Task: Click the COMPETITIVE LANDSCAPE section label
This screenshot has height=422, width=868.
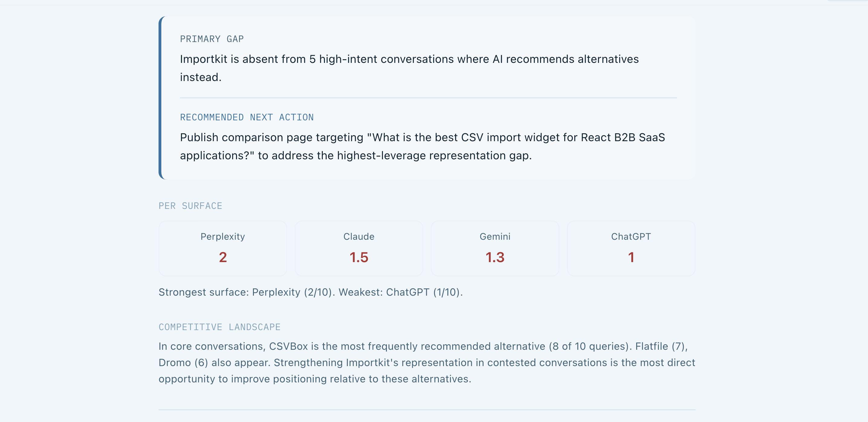Action: pos(219,327)
